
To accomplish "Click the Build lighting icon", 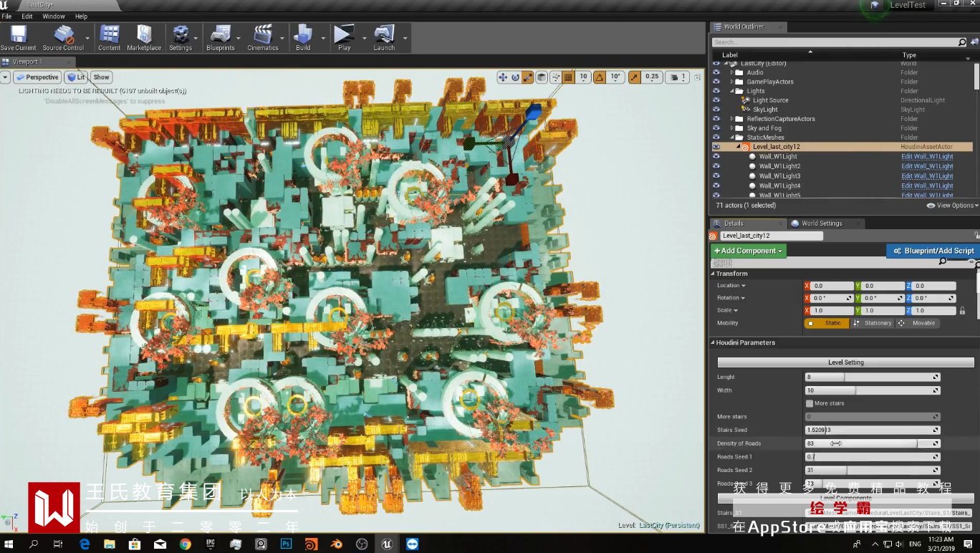I will click(x=303, y=35).
